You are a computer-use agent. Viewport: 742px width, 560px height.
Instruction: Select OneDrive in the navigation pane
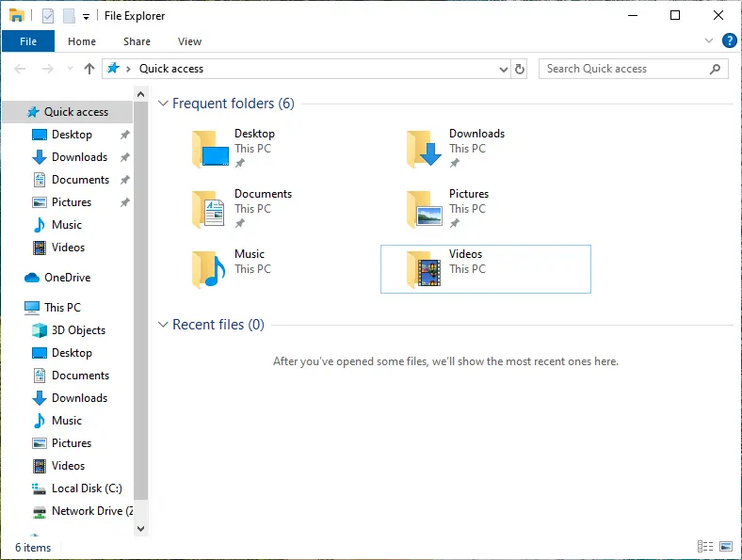[67, 278]
